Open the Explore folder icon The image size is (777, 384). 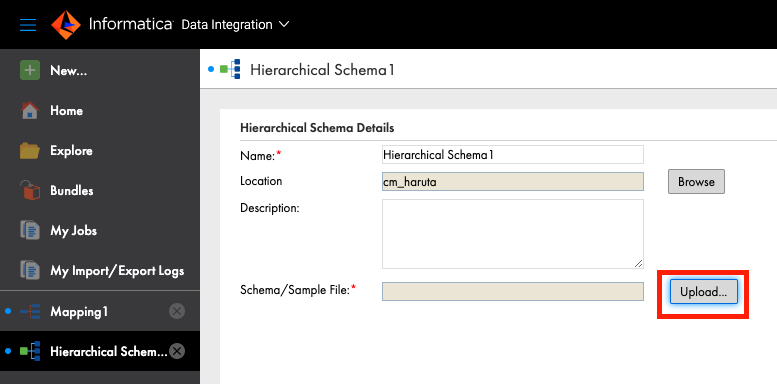pyautogui.click(x=30, y=150)
